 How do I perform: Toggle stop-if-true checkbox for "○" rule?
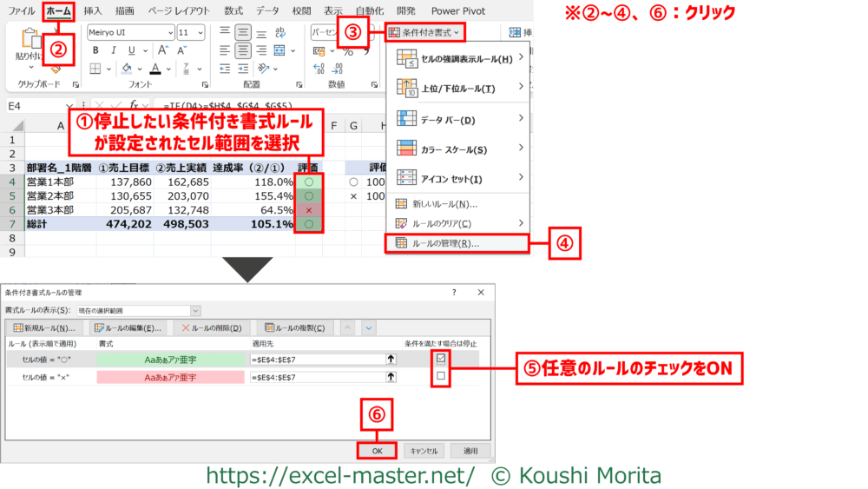[441, 357]
